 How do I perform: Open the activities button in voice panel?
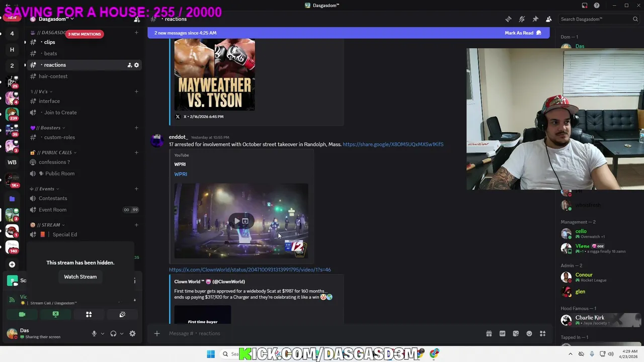point(89,314)
